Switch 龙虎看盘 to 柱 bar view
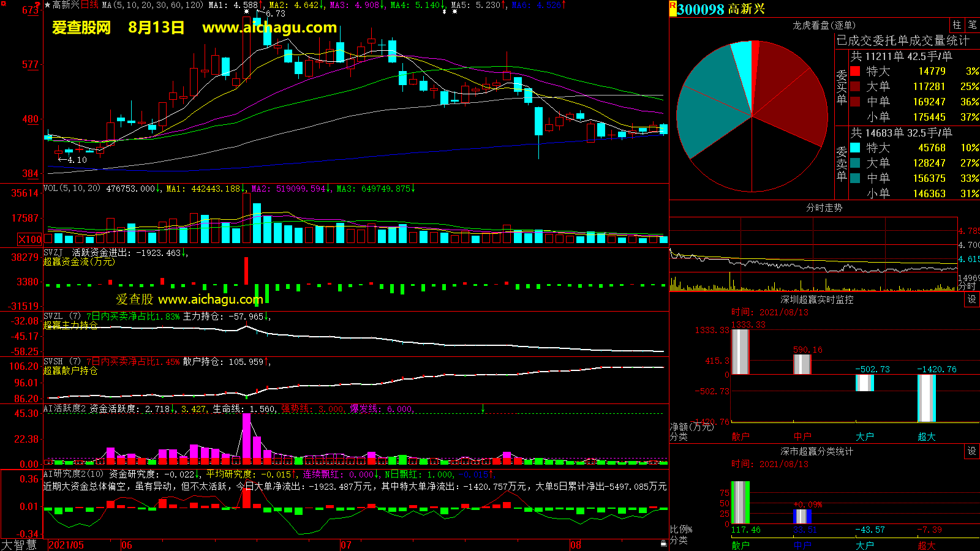980x551 pixels. [x=957, y=25]
